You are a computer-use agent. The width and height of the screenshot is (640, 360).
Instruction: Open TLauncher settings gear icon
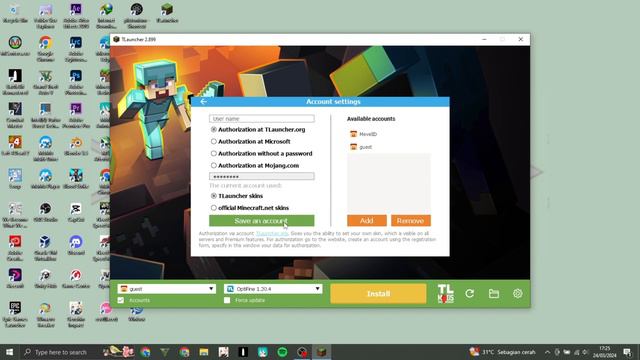518,293
